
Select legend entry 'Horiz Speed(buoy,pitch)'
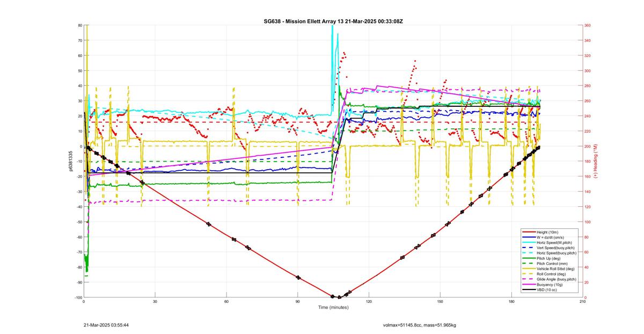click(x=557, y=253)
